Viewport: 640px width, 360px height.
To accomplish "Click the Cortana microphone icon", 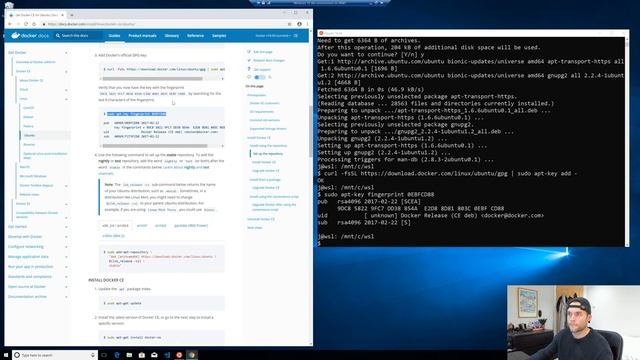I will pyautogui.click(x=93, y=355).
